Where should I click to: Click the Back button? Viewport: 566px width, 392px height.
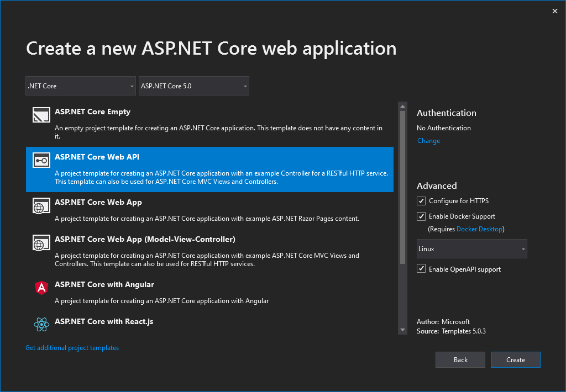pos(460,359)
